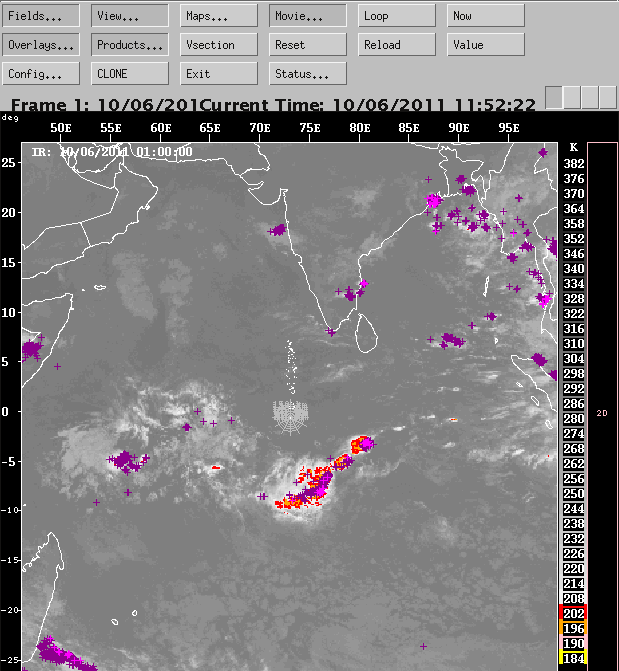Screen dimensions: 619x671
Task: Open the View... panel
Action: coord(130,16)
